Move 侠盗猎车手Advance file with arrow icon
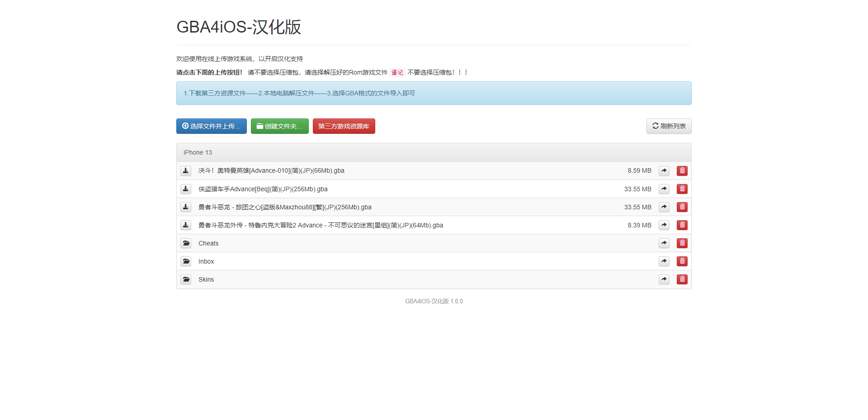Viewport: 868px width, 420px height. (664, 189)
